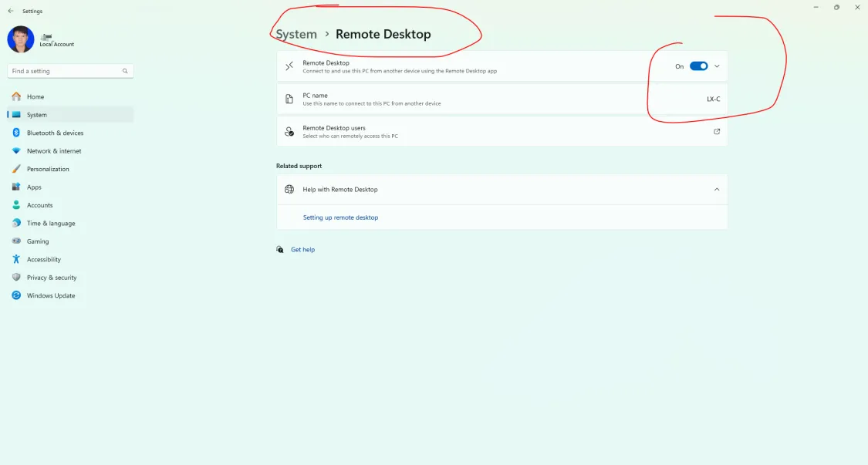Select Time & language in sidebar

51,223
